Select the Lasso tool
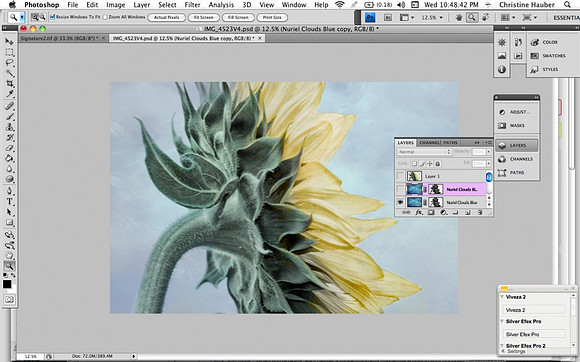The height and width of the screenshot is (362, 580). pyautogui.click(x=9, y=63)
